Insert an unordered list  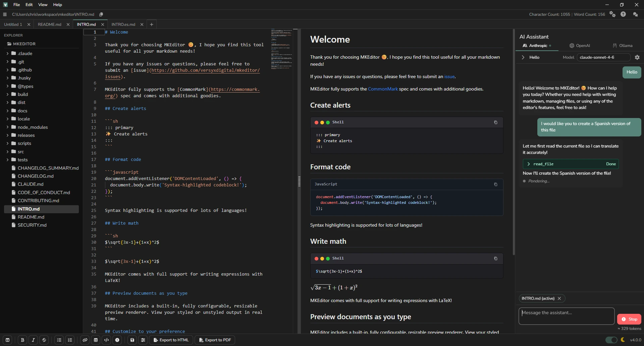(x=59, y=340)
